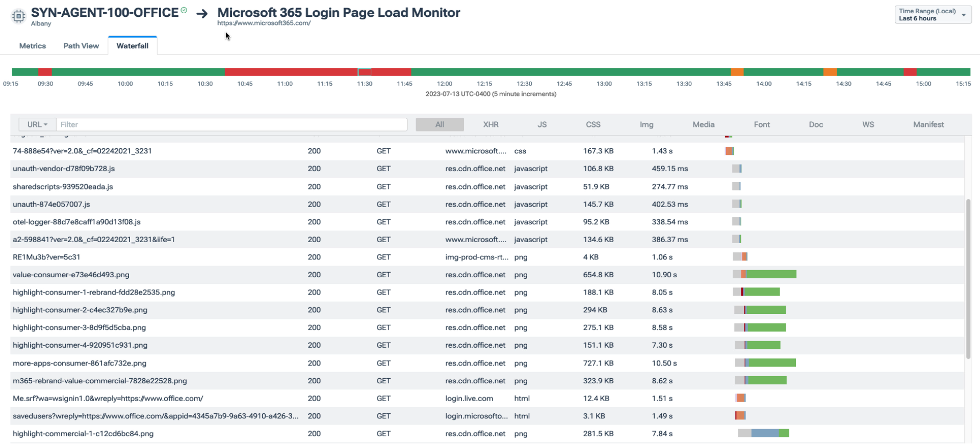Switch to the Path View tab
Screen dimensions: 980x447
(x=81, y=46)
